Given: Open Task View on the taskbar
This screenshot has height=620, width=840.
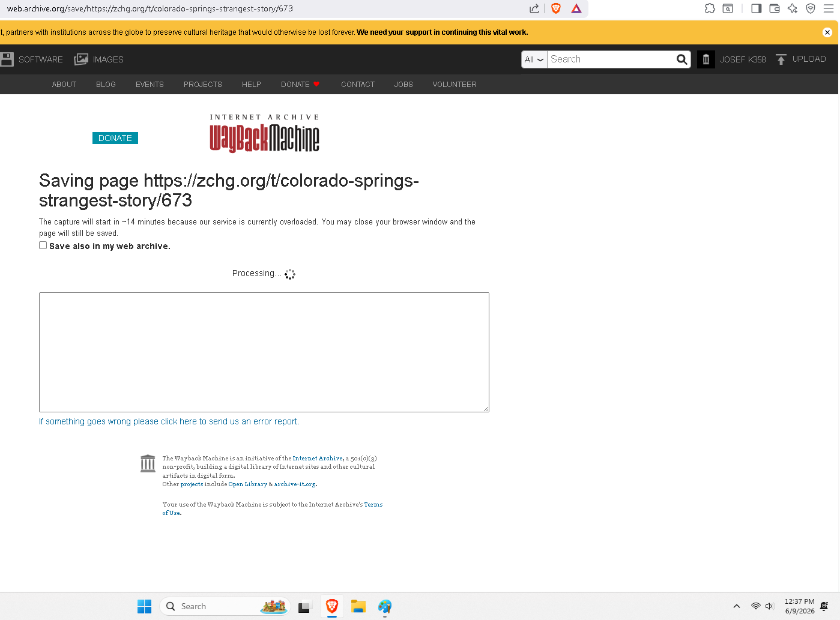Looking at the screenshot, I should [x=305, y=606].
